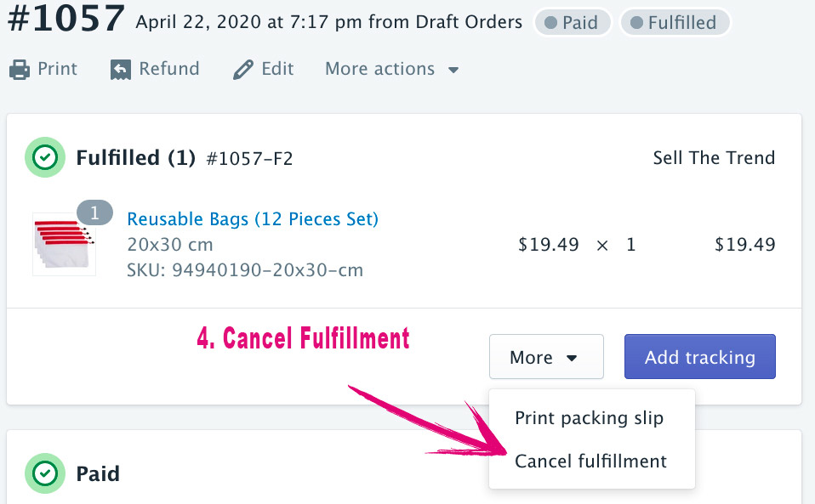Click the Print text label
The image size is (815, 504).
pos(57,69)
